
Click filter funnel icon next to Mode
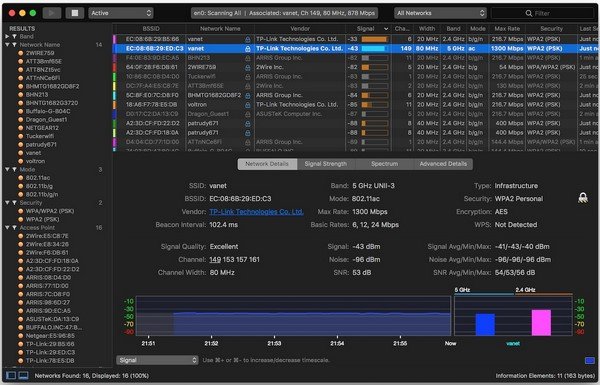pos(14,169)
